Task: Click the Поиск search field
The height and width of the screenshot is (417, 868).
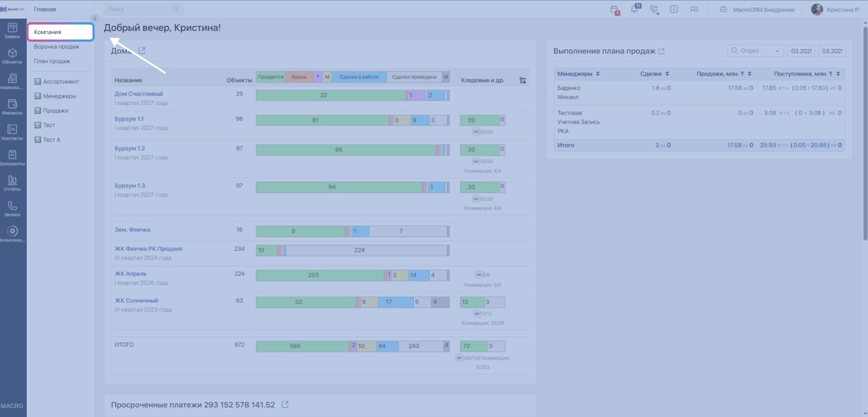Action: pyautogui.click(x=138, y=9)
